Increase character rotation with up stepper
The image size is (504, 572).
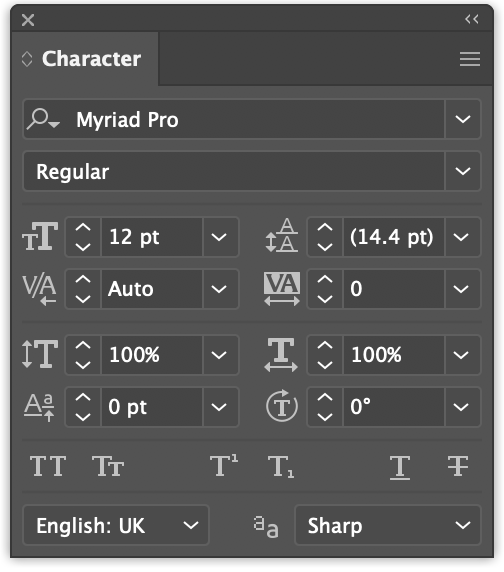tap(325, 398)
